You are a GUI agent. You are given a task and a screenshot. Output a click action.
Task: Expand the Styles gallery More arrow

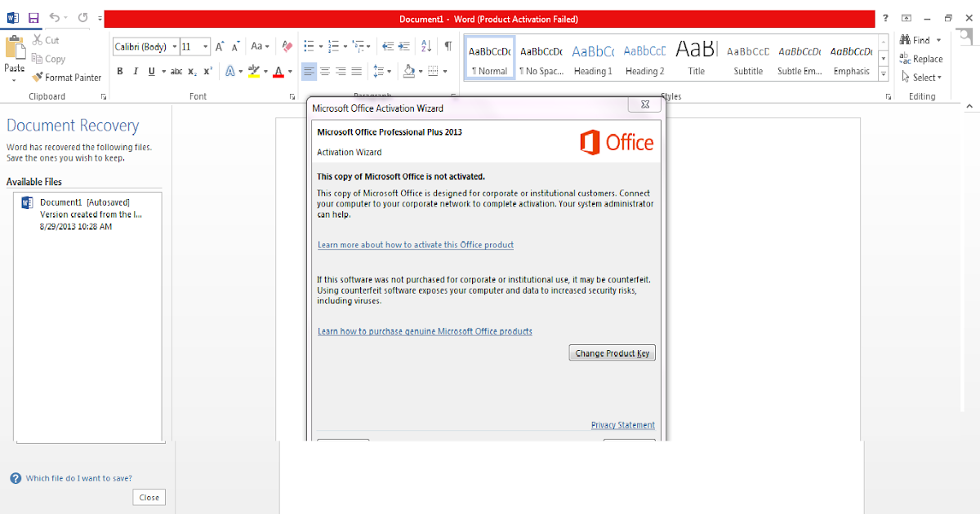tap(884, 74)
